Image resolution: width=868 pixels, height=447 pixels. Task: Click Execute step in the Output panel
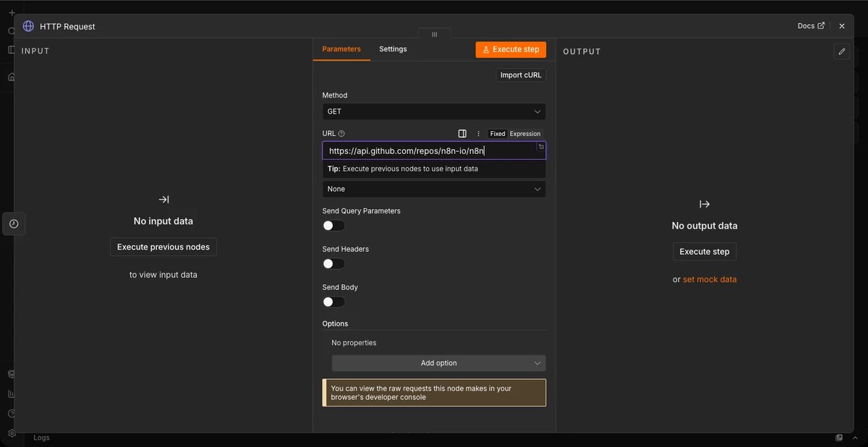[x=705, y=252]
